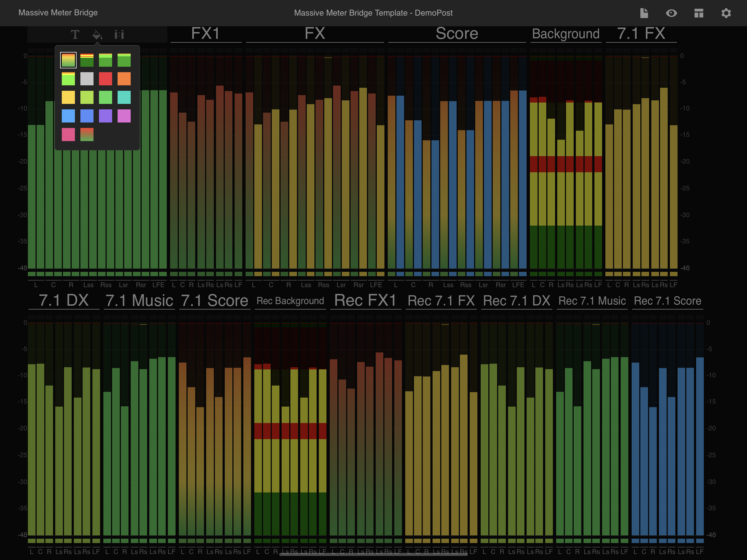The image size is (747, 560).
Task: Pick the solid orange color swatch
Action: [124, 79]
